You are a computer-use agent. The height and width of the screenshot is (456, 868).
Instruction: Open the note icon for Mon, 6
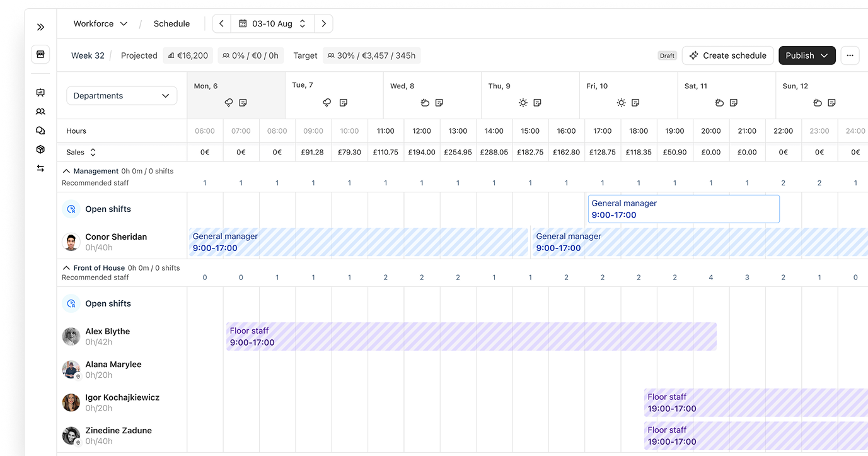coord(243,103)
